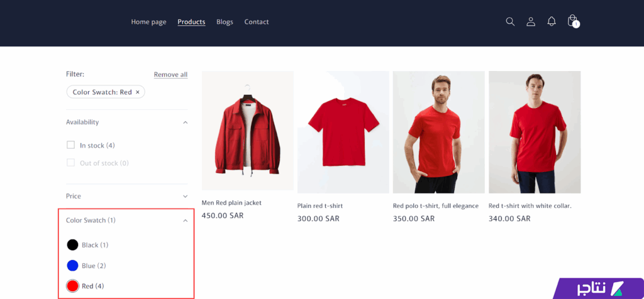Open the Men Red plain jacket title
644x299 pixels.
point(231,203)
